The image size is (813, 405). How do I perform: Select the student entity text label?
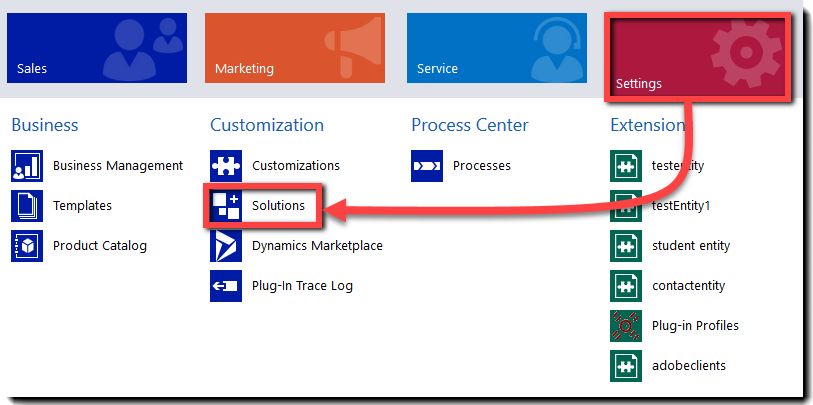[x=691, y=246]
